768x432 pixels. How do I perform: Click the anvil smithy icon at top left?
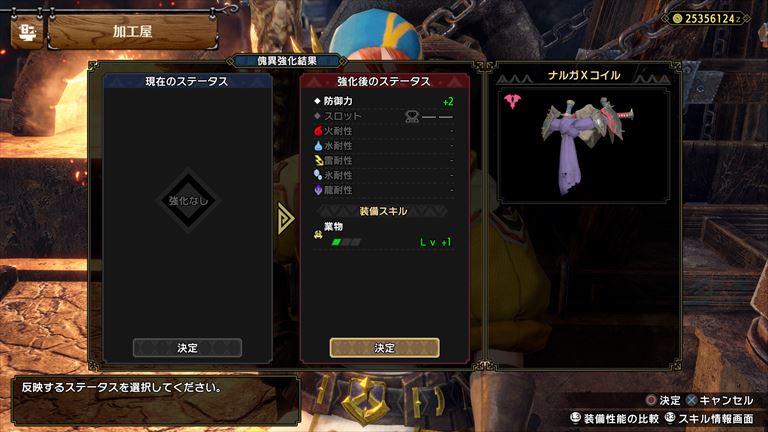pyautogui.click(x=26, y=32)
